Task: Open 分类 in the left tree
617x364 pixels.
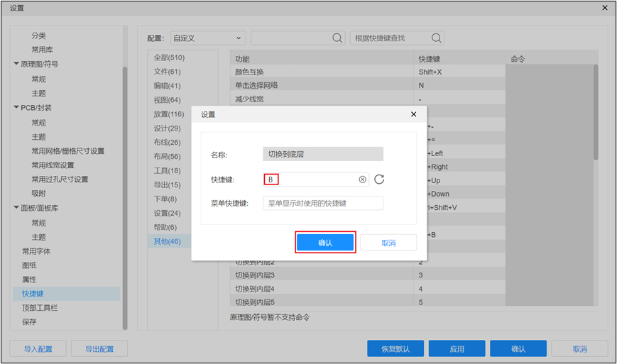Action: [x=38, y=35]
